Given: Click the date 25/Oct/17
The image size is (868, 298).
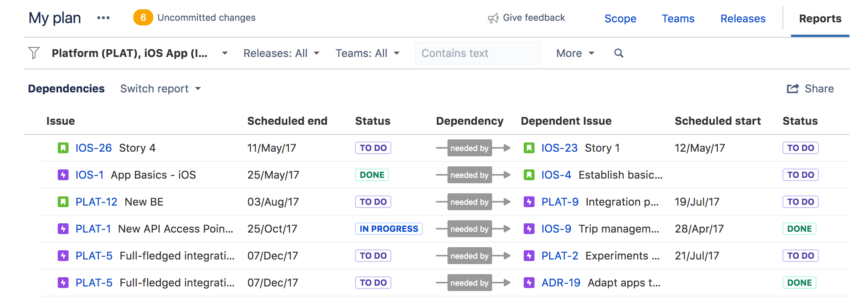Looking at the screenshot, I should coord(272,229).
